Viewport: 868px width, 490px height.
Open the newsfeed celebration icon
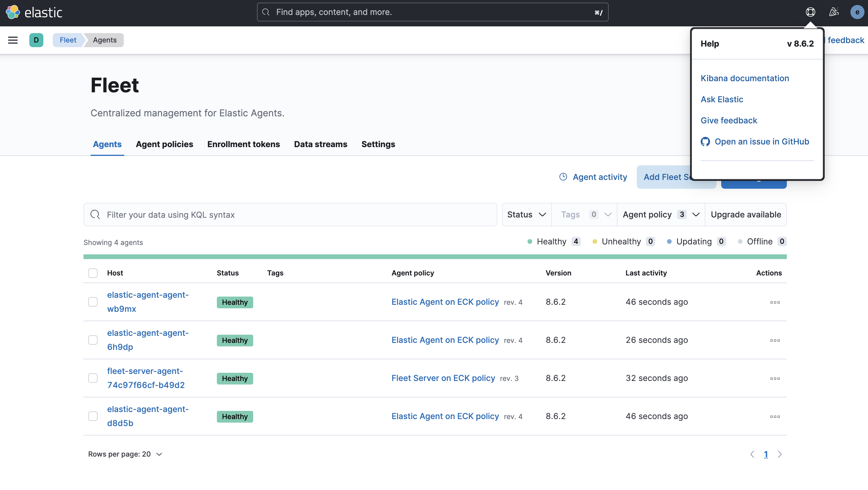(834, 13)
